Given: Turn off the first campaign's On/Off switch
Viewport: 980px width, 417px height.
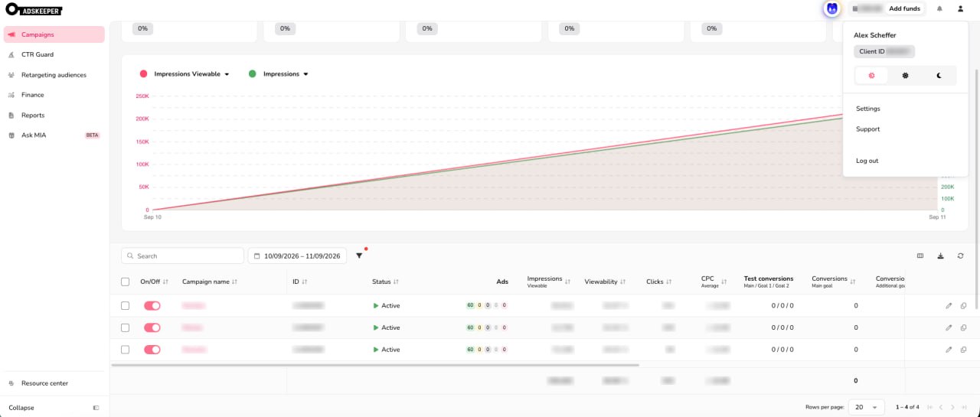Looking at the screenshot, I should (x=152, y=305).
